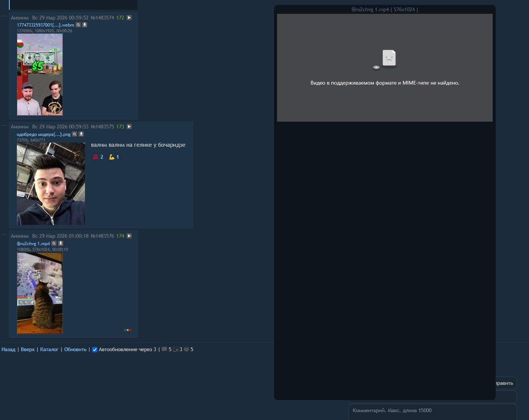
Task: Open the cat video thumbnail
Action: (x=40, y=293)
